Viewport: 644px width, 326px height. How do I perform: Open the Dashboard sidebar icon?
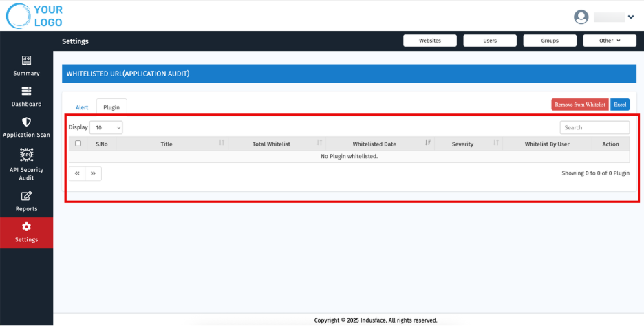[x=26, y=91]
